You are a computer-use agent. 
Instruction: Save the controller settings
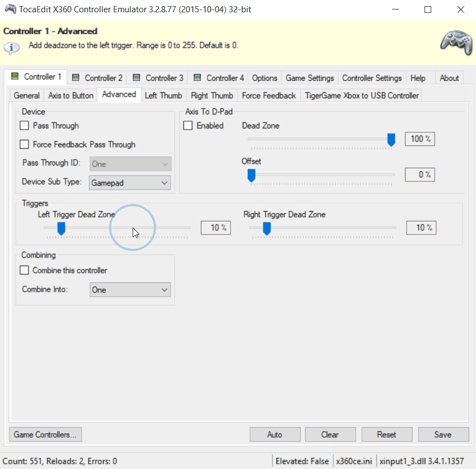(x=443, y=434)
